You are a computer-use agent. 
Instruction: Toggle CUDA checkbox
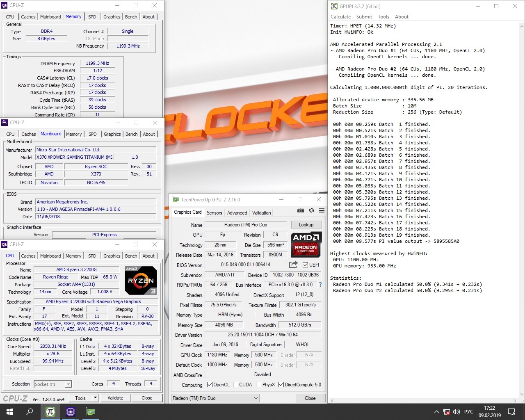(x=235, y=385)
